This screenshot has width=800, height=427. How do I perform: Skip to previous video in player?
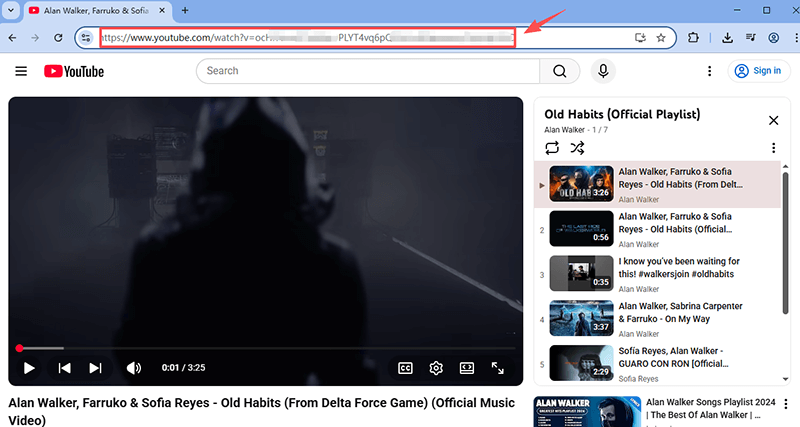[64, 368]
